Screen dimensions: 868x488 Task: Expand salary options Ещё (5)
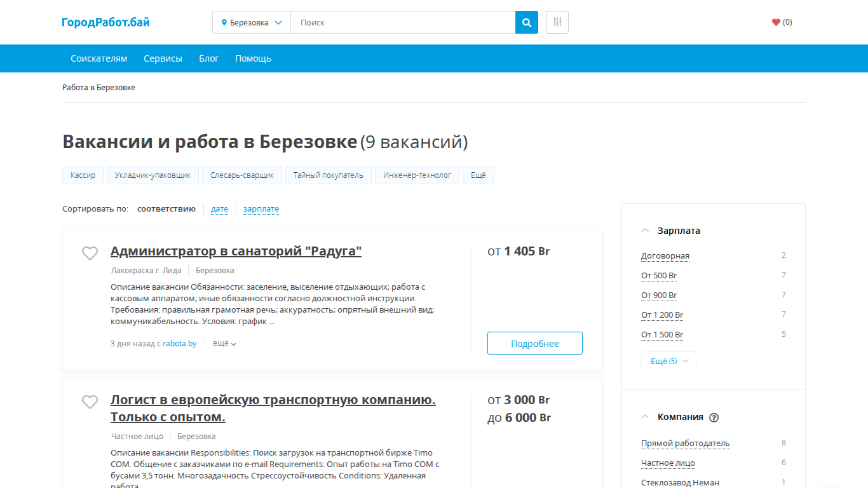coord(668,361)
